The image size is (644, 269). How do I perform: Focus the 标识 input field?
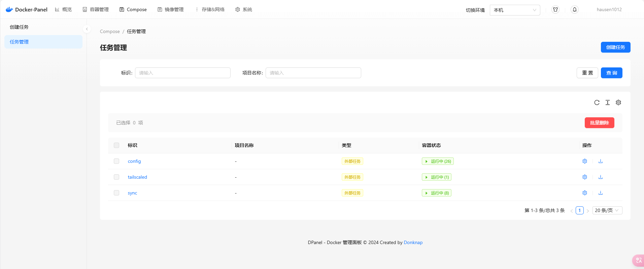[183, 73]
